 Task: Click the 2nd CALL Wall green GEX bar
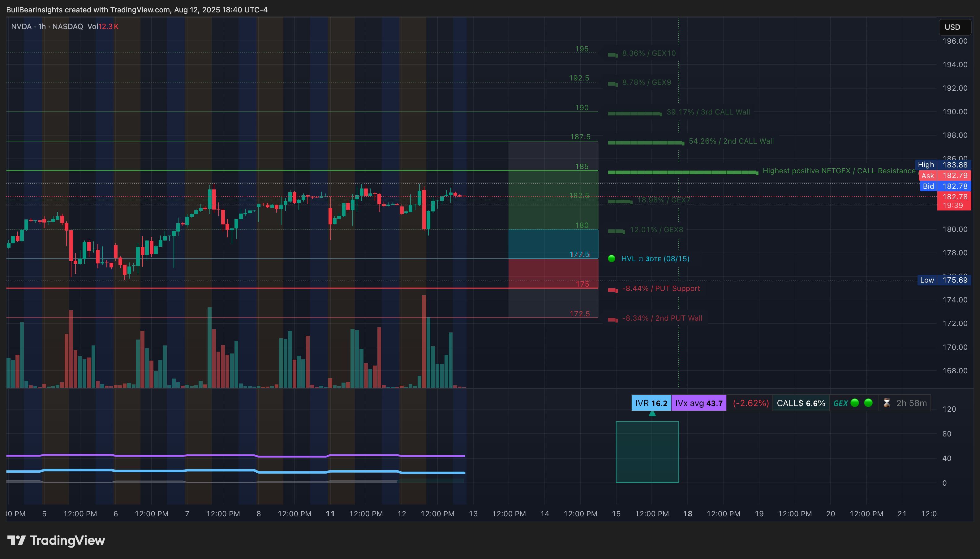click(x=646, y=143)
